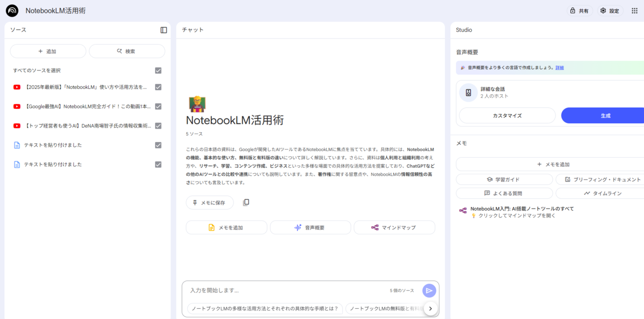
Task: Select suggestion ノートブックLMの多様な活用方法
Action: [x=265, y=308]
